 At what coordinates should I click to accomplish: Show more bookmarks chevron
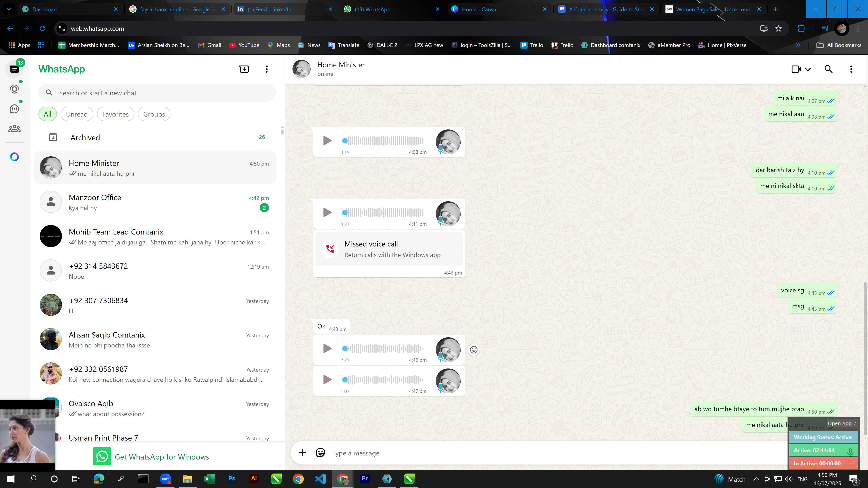pos(798,45)
